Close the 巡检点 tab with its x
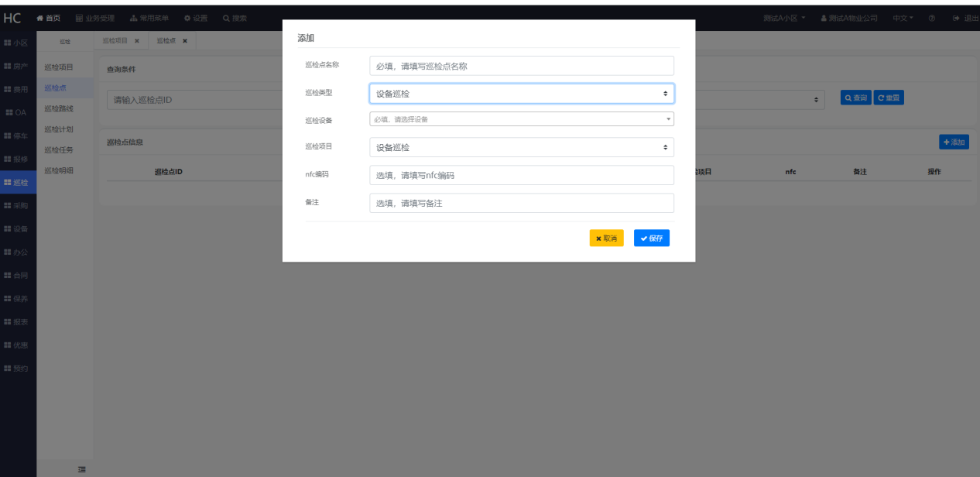The width and height of the screenshot is (980, 477). tap(185, 40)
